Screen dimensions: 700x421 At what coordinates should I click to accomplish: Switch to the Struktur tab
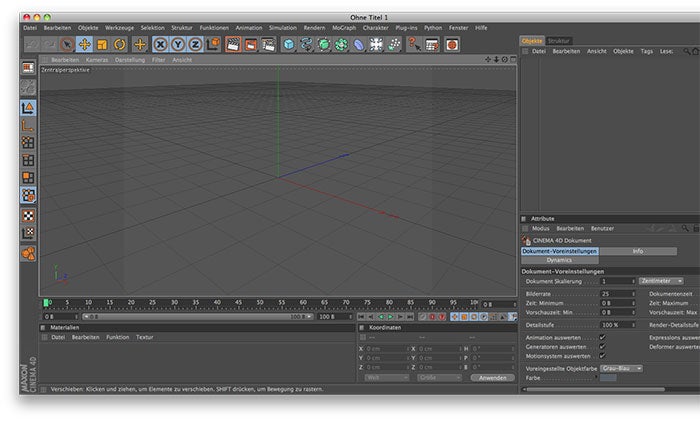(x=559, y=41)
